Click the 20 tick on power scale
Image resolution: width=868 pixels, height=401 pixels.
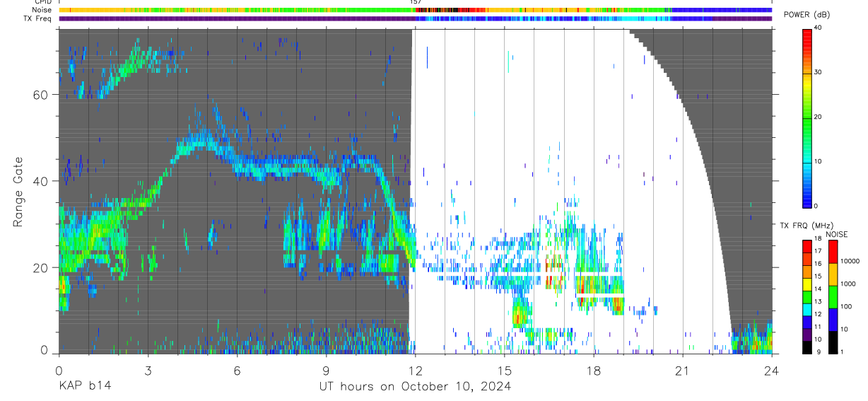819,117
